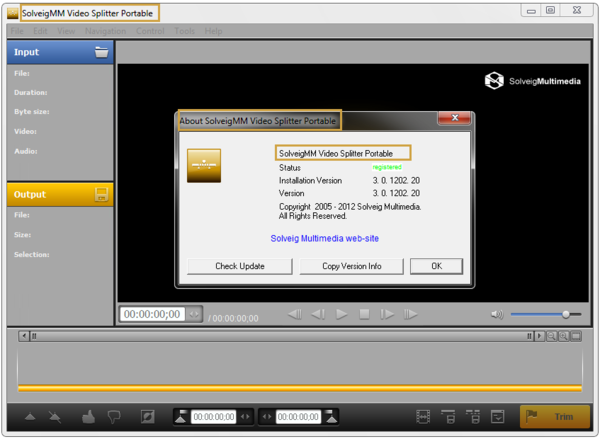Click the Input open-folder icon
This screenshot has width=600, height=439.
pos(101,52)
